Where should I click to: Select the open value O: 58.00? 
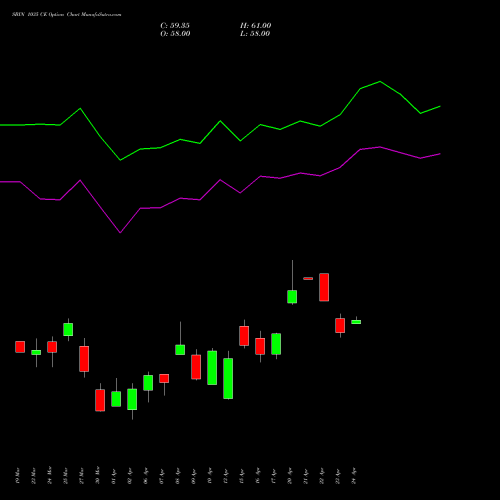click(175, 34)
